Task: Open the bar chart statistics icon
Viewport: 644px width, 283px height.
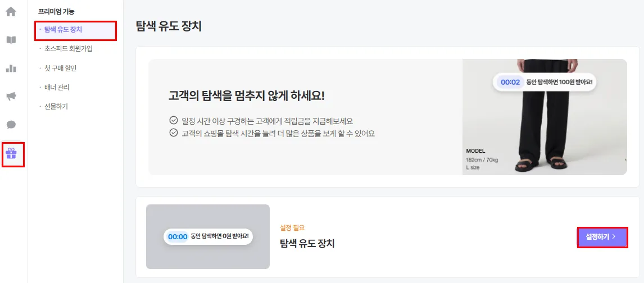Action: 11,68
